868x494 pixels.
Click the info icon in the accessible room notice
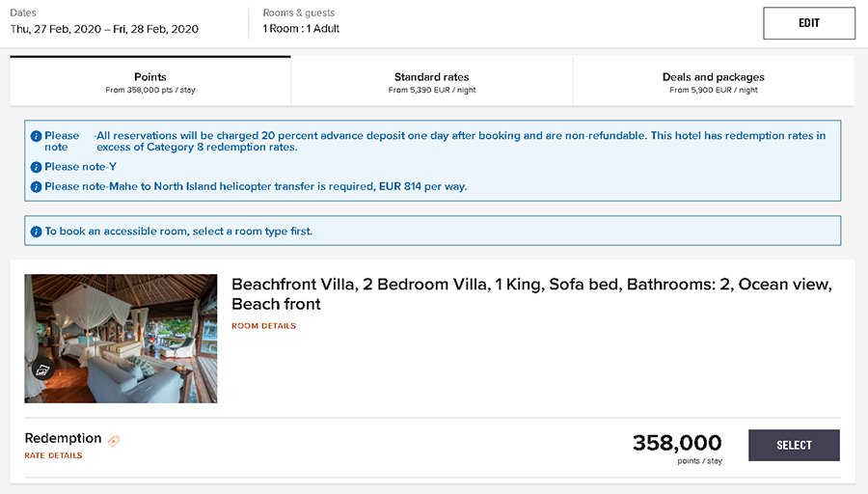tap(37, 232)
